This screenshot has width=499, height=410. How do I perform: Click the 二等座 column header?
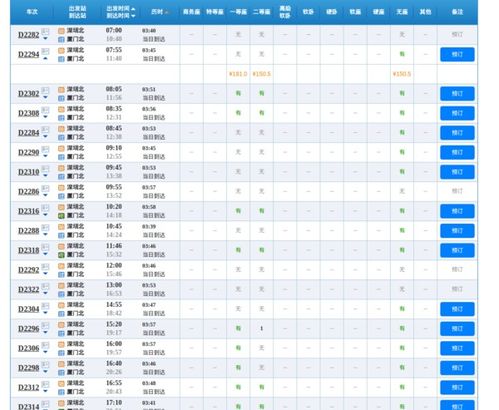point(261,12)
